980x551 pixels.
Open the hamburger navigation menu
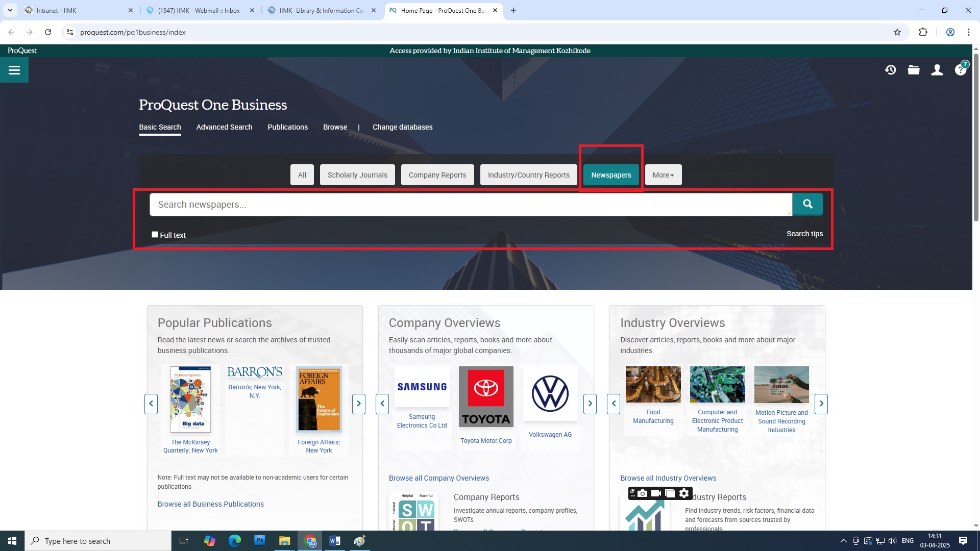[x=14, y=70]
